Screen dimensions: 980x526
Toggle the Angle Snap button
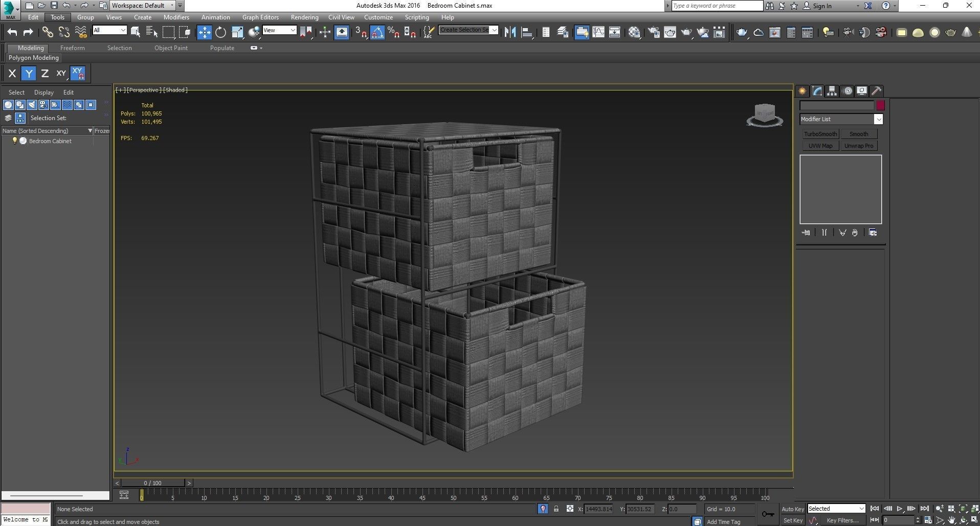[x=377, y=32]
